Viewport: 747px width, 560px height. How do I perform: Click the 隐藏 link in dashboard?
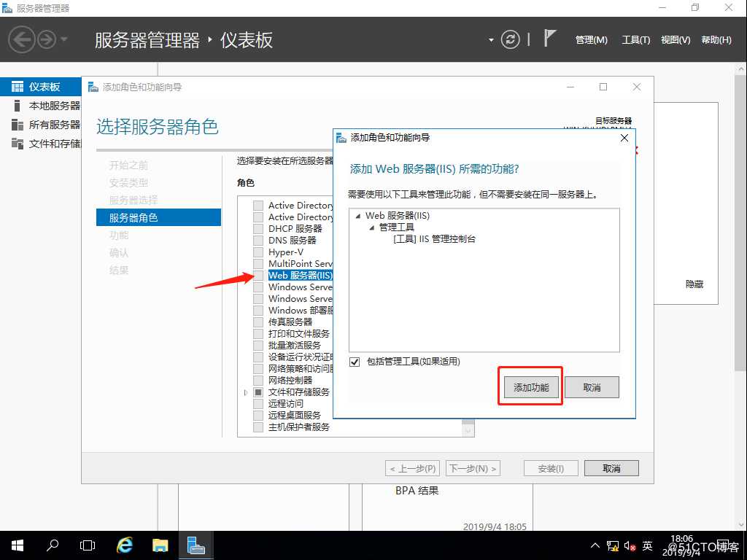tap(694, 284)
